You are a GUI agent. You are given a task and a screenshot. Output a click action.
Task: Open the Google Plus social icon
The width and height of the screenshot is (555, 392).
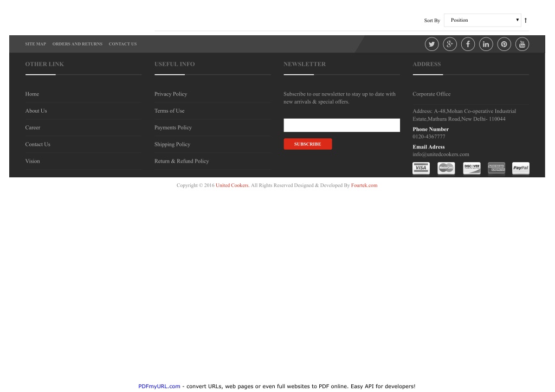point(449,44)
